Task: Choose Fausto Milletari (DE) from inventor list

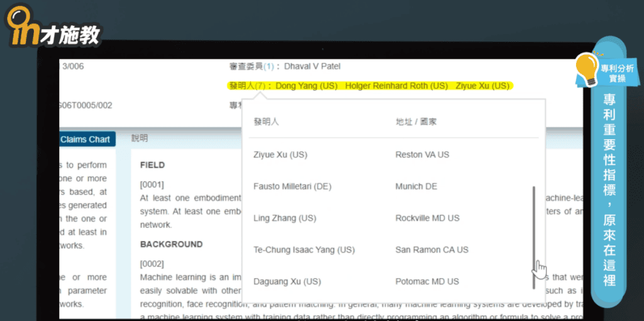Action: click(x=292, y=186)
